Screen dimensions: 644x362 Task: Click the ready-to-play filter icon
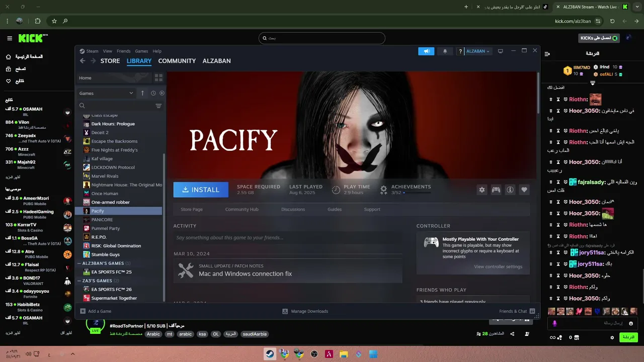pyautogui.click(x=162, y=93)
